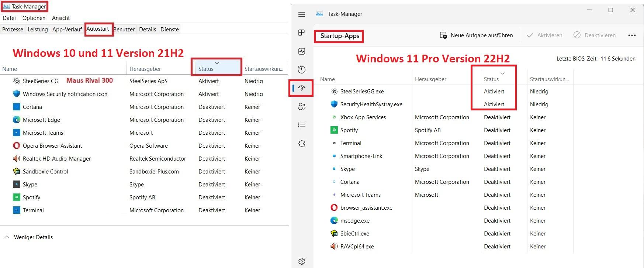
Task: Click SecurityHealthSystray.exe shield icon
Action: click(334, 104)
